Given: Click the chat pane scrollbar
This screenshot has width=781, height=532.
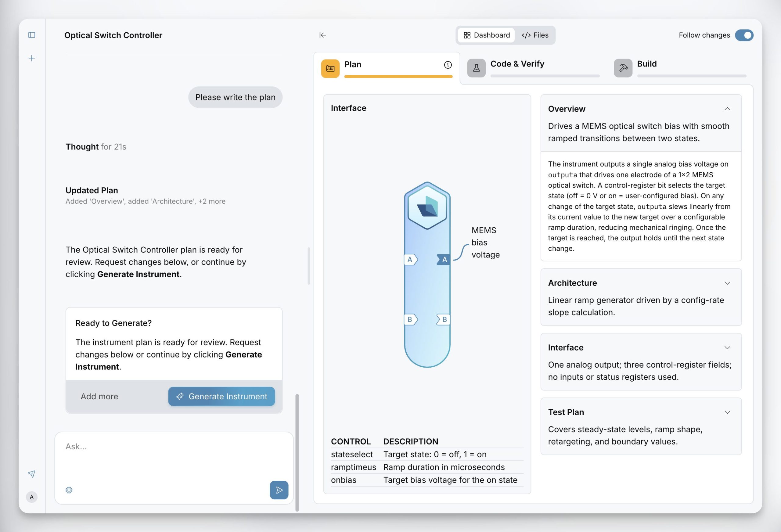Looking at the screenshot, I should point(297,452).
